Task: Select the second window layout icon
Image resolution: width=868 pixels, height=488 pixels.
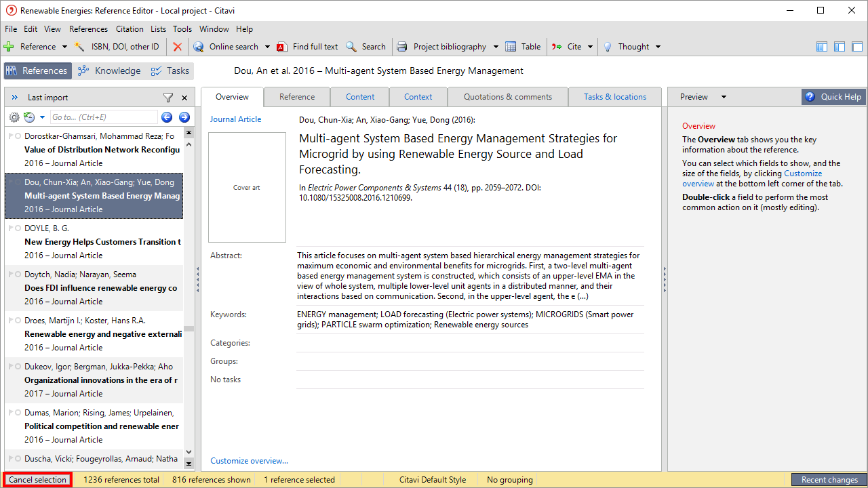Action: pos(840,47)
